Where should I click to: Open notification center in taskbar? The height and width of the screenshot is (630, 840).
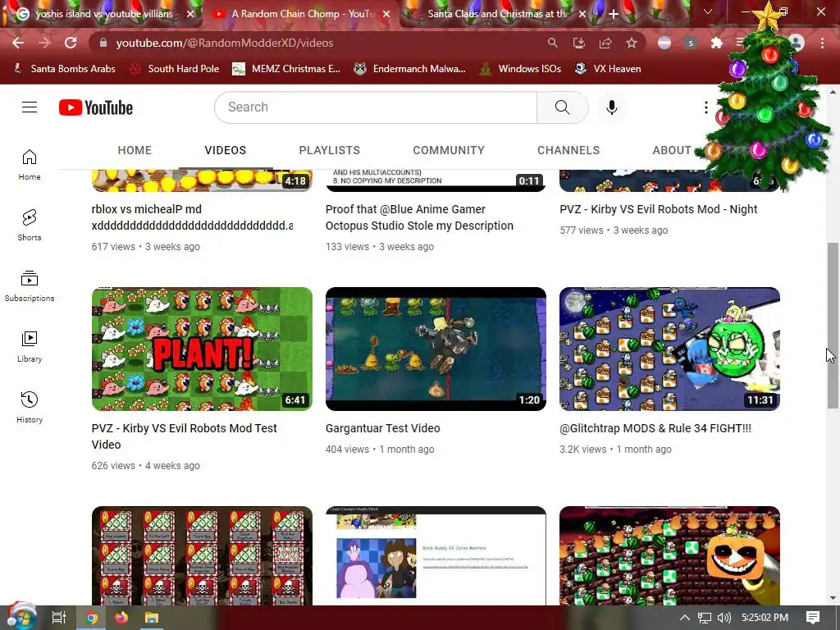[813, 618]
